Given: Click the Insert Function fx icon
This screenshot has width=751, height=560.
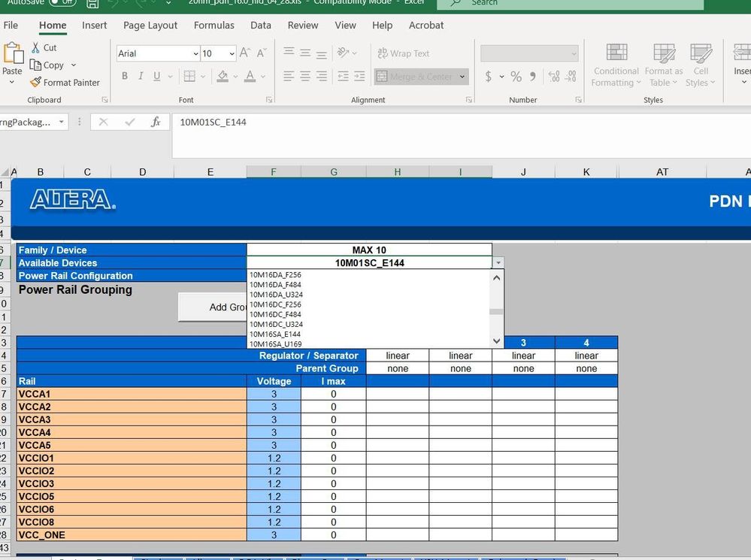Looking at the screenshot, I should point(155,122).
